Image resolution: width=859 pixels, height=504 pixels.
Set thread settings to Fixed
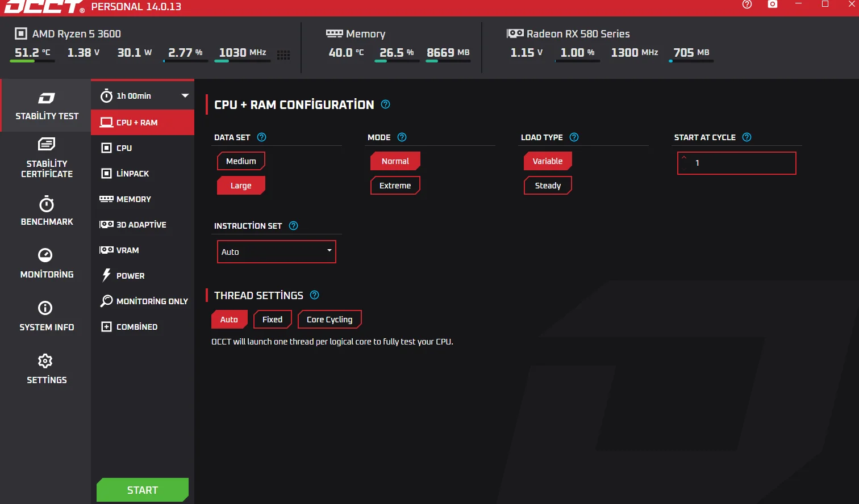(x=273, y=320)
